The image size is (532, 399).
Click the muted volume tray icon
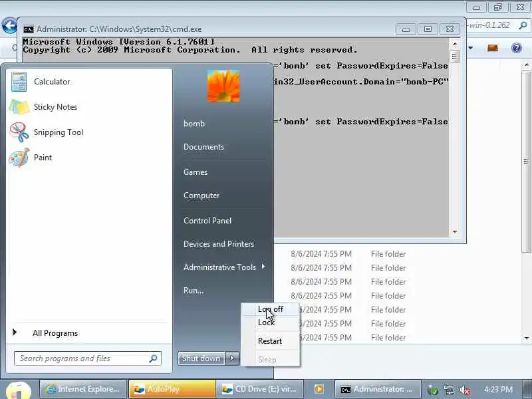pos(465,390)
